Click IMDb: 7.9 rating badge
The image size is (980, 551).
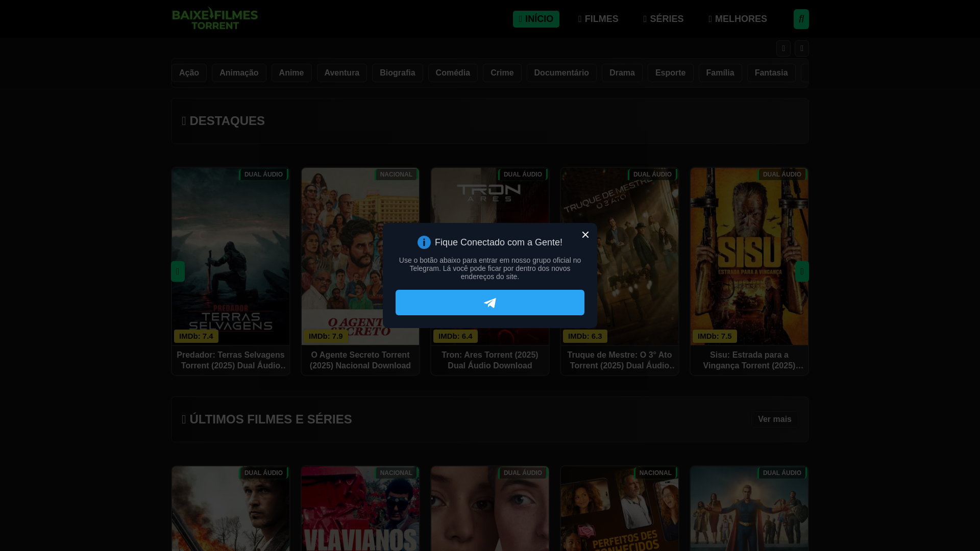pyautogui.click(x=326, y=336)
